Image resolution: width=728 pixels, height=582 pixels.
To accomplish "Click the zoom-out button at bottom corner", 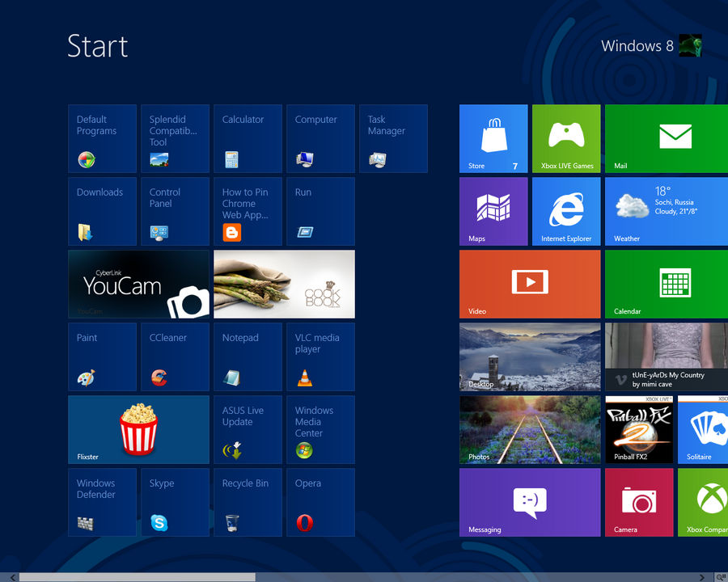I will 721,577.
